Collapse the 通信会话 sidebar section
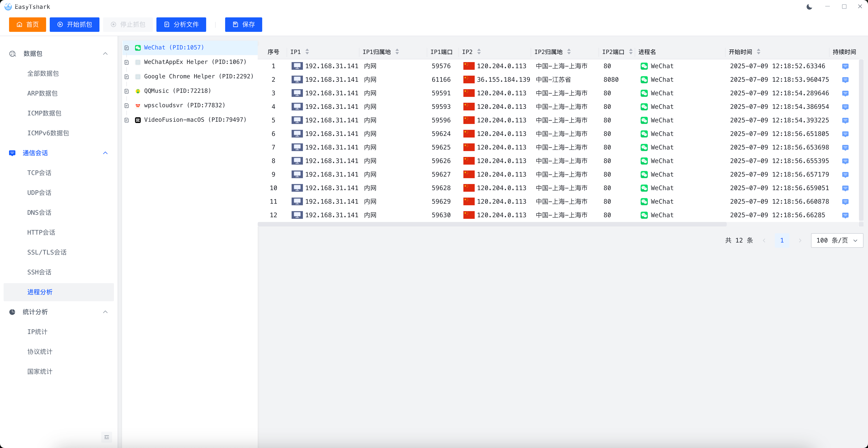The width and height of the screenshot is (868, 448). 105,153
